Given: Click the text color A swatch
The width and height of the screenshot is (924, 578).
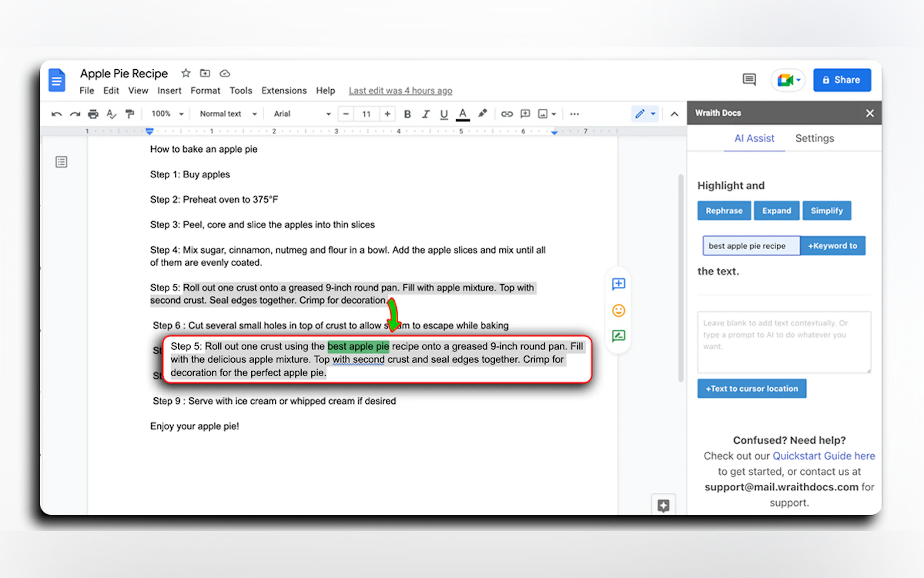Looking at the screenshot, I should [463, 114].
